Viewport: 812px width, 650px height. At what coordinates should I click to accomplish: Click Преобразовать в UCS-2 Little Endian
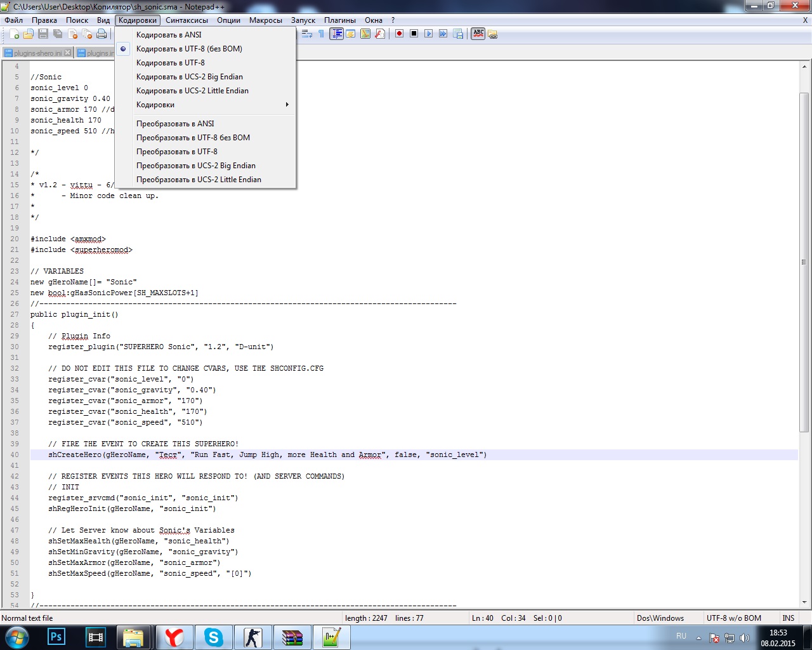click(x=206, y=180)
